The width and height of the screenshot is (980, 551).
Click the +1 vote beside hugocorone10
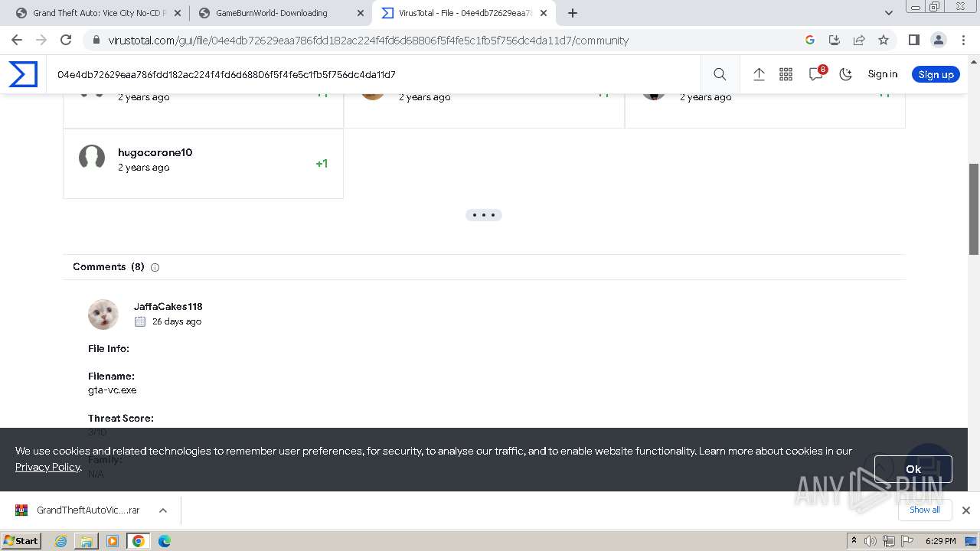(x=322, y=164)
